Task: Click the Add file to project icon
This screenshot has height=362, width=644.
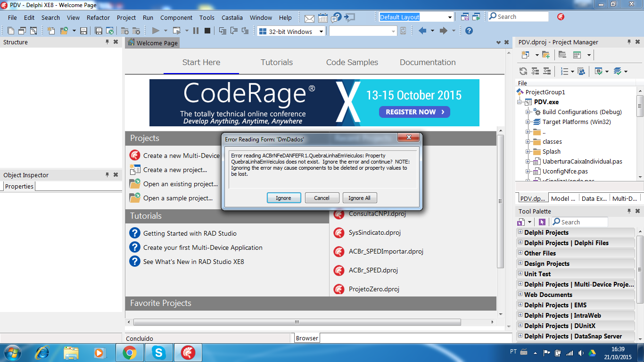Action: [125, 31]
